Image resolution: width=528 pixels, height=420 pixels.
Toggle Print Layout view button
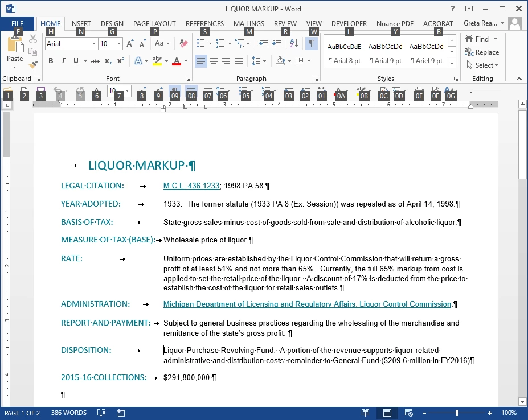click(x=387, y=413)
